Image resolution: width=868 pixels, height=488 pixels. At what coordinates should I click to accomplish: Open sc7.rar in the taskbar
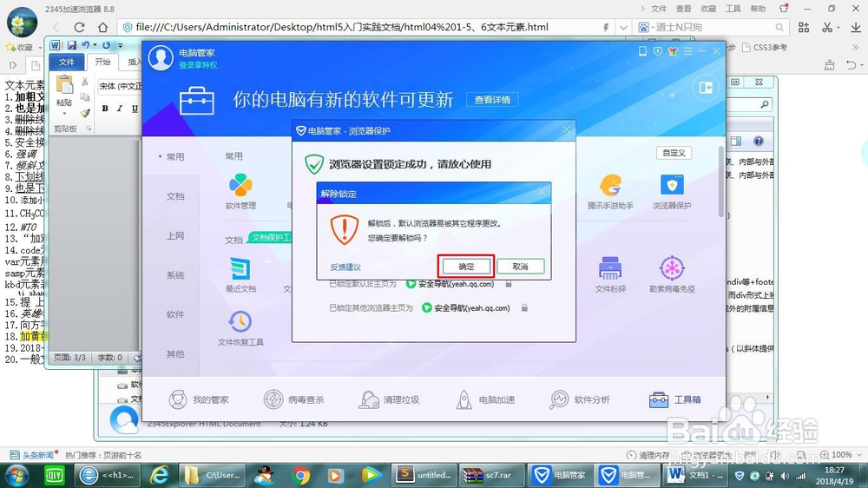(x=490, y=475)
